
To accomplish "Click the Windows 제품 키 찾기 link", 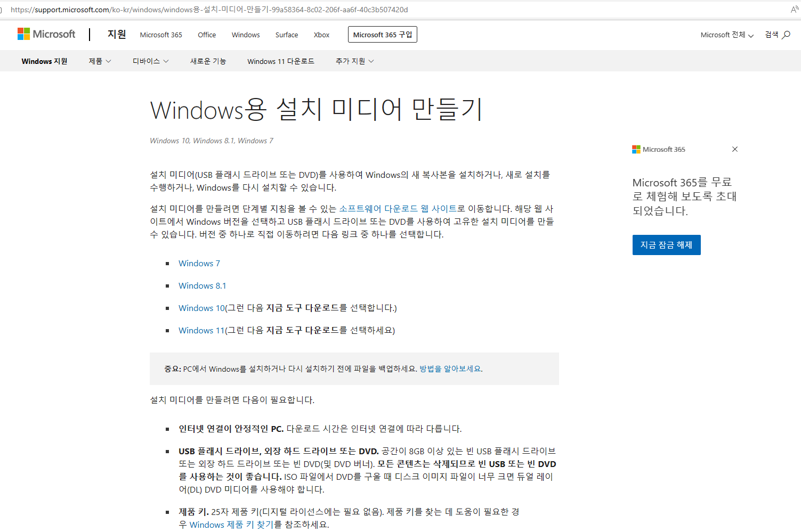I will (x=231, y=525).
